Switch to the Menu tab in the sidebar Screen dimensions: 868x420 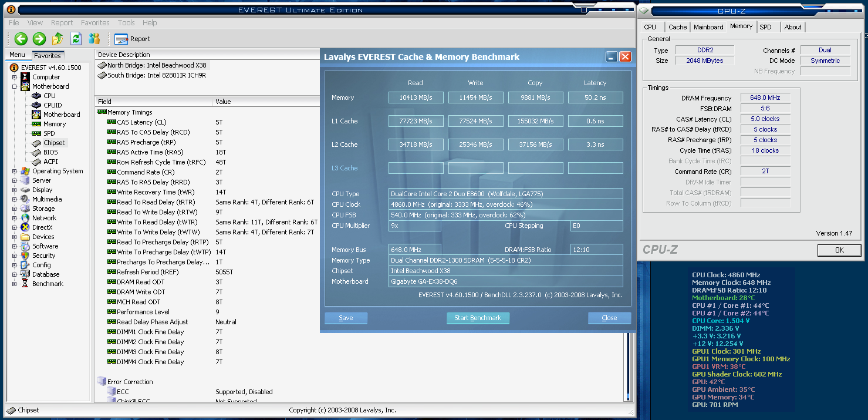point(17,55)
